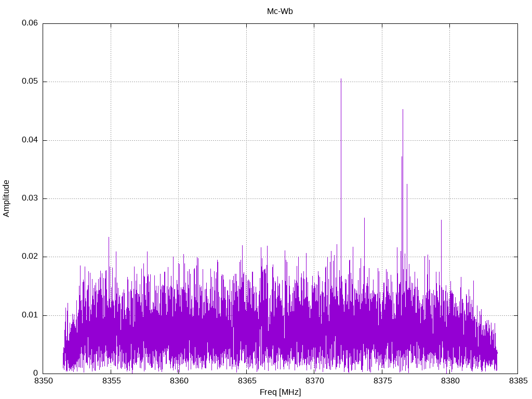
Task: Select the 0.06 y-axis tick label
Action: pyautogui.click(x=30, y=23)
